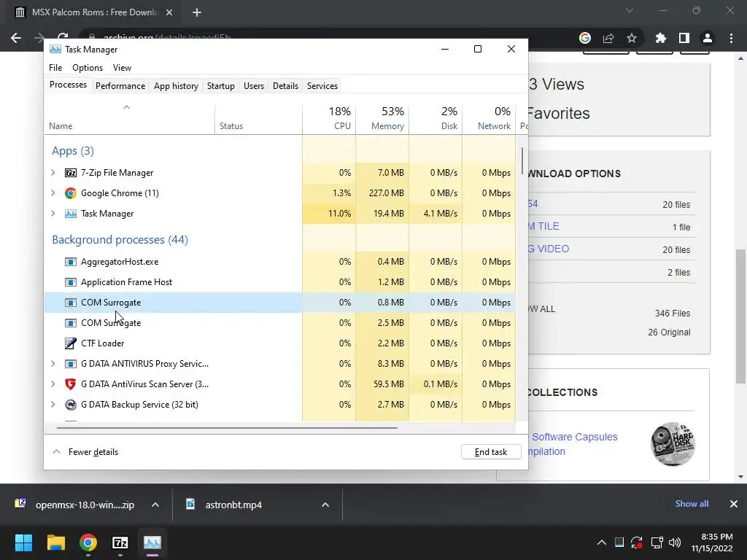Expand G DATA Backup Service (32 bit) group
Image resolution: width=747 pixels, height=560 pixels.
53,405
